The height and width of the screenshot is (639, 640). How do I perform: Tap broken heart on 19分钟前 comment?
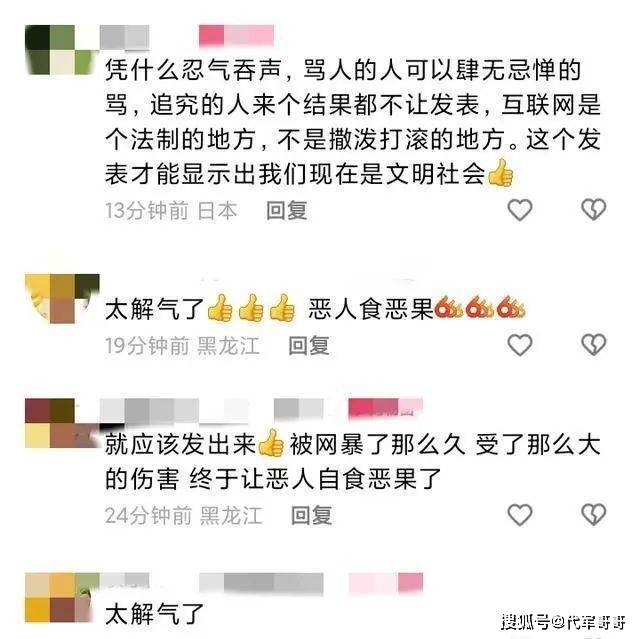click(x=593, y=345)
